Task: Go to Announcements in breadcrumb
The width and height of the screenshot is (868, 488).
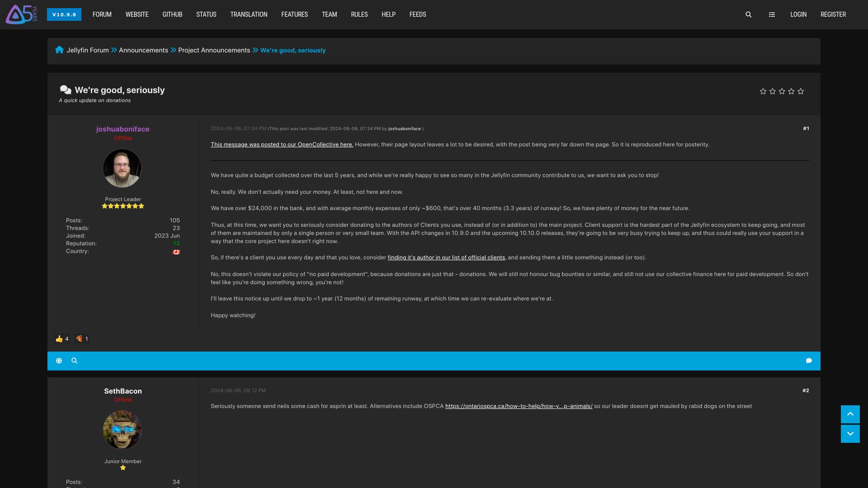Action: [x=143, y=50]
